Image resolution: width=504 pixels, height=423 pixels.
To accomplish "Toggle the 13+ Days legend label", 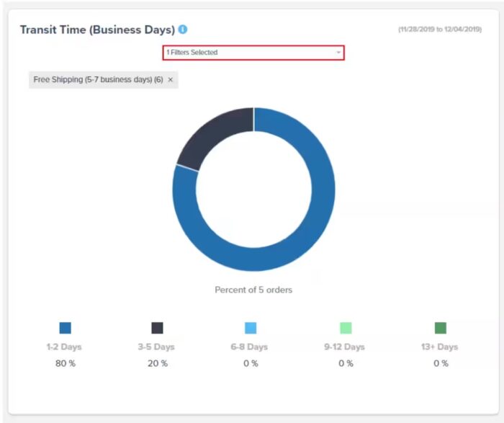I will pos(439,347).
